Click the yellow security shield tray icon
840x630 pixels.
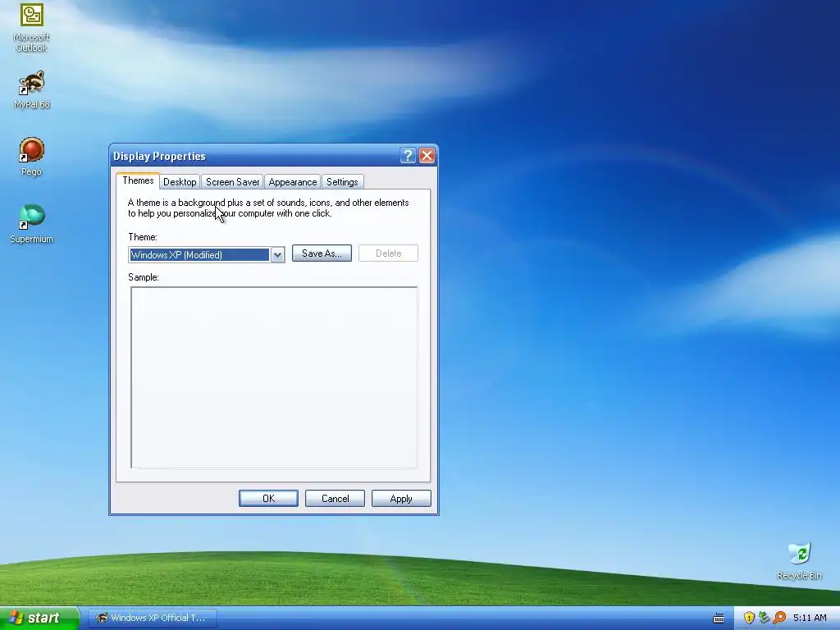(x=749, y=618)
